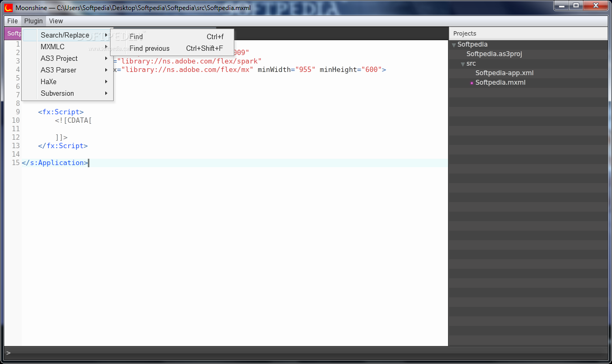Open the File menu
The height and width of the screenshot is (364, 612).
point(13,21)
